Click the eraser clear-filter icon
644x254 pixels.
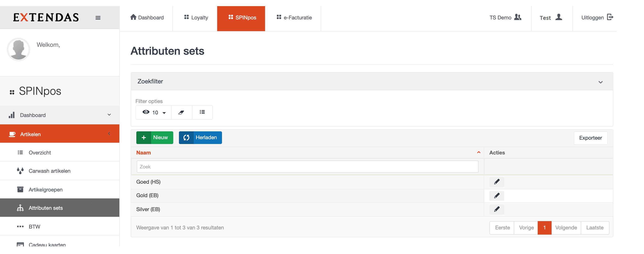pos(181,112)
